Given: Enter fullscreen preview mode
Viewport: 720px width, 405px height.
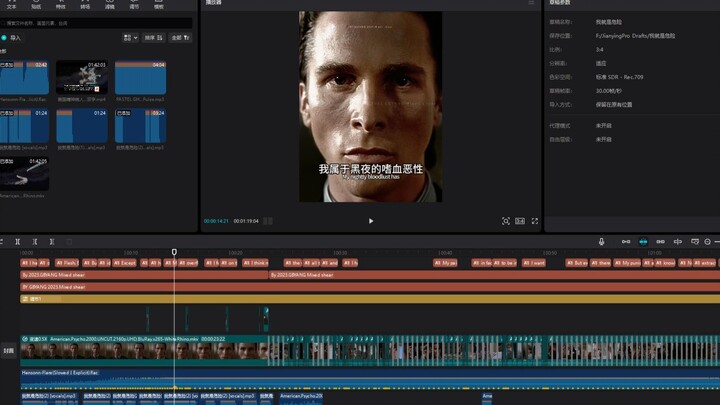Looking at the screenshot, I should tap(535, 221).
